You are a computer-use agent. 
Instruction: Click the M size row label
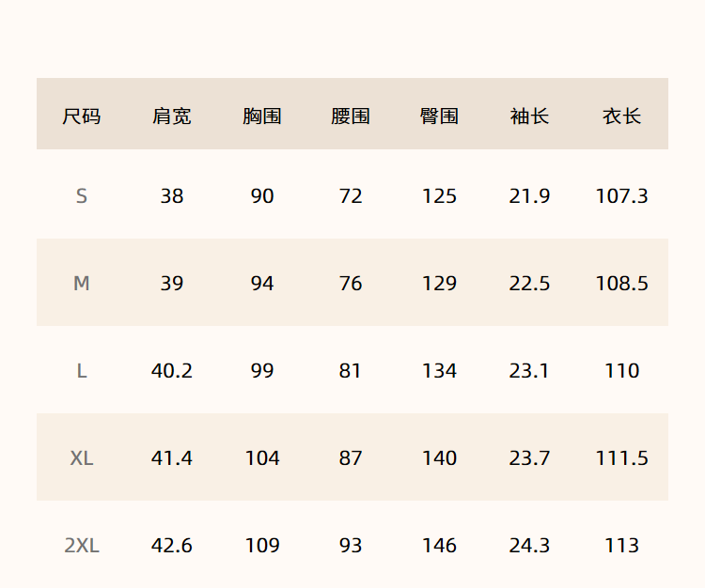(x=82, y=284)
